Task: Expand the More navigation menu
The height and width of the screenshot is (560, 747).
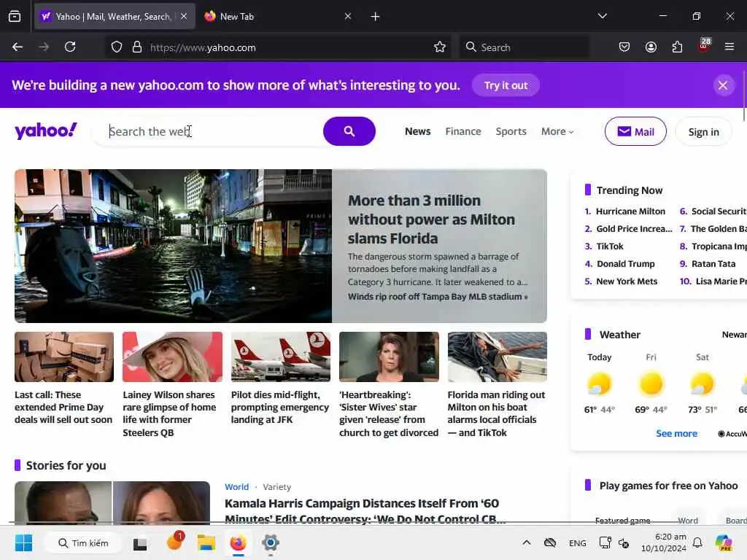Action: point(557,131)
